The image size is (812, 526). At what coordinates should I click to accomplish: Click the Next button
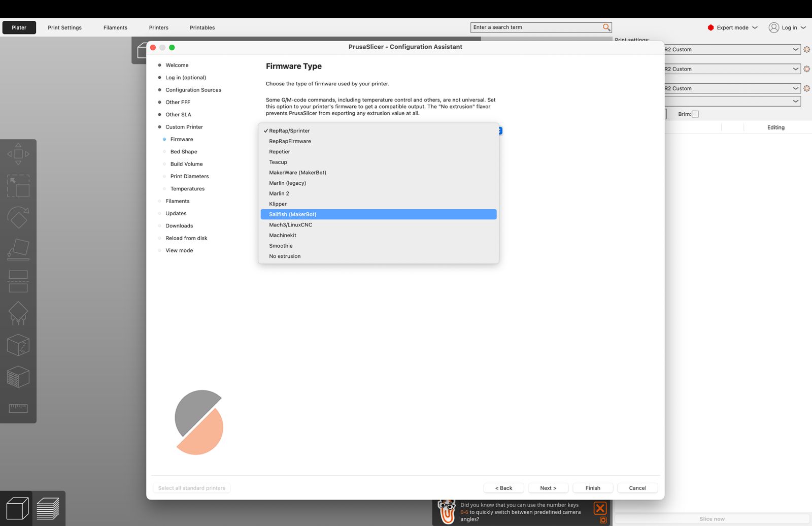(x=548, y=488)
